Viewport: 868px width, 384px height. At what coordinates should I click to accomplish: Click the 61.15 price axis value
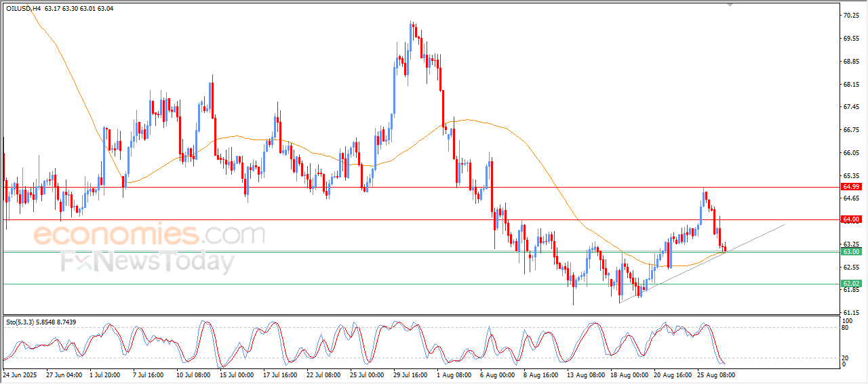pyautogui.click(x=851, y=313)
